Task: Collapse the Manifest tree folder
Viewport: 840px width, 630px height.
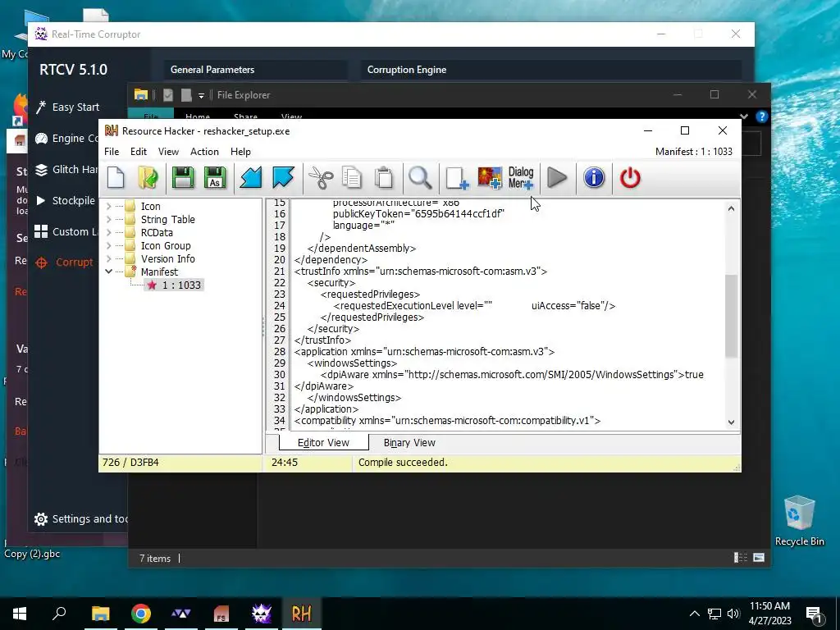Action: pos(109,272)
